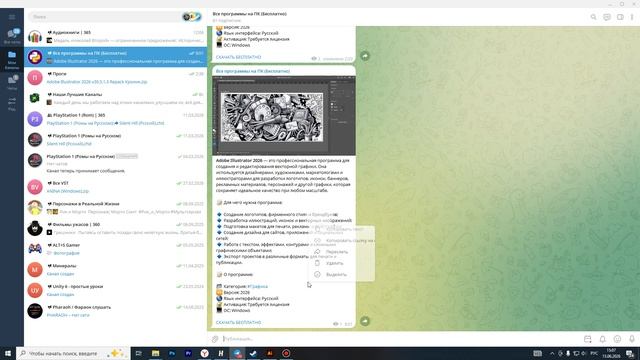The width and height of the screenshot is (640, 360).
Task: Toggle silent broadcast bell icon
Action: coord(602,339)
